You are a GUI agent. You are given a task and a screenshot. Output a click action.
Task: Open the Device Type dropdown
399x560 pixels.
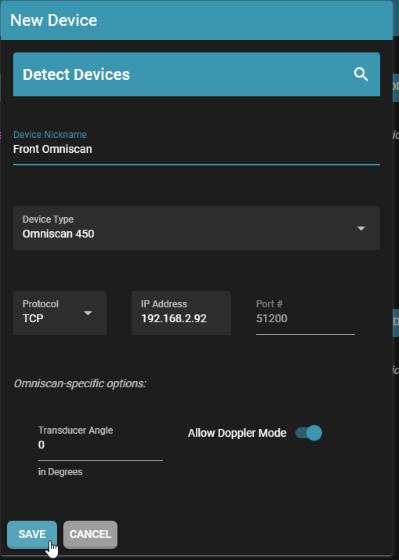pyautogui.click(x=196, y=228)
